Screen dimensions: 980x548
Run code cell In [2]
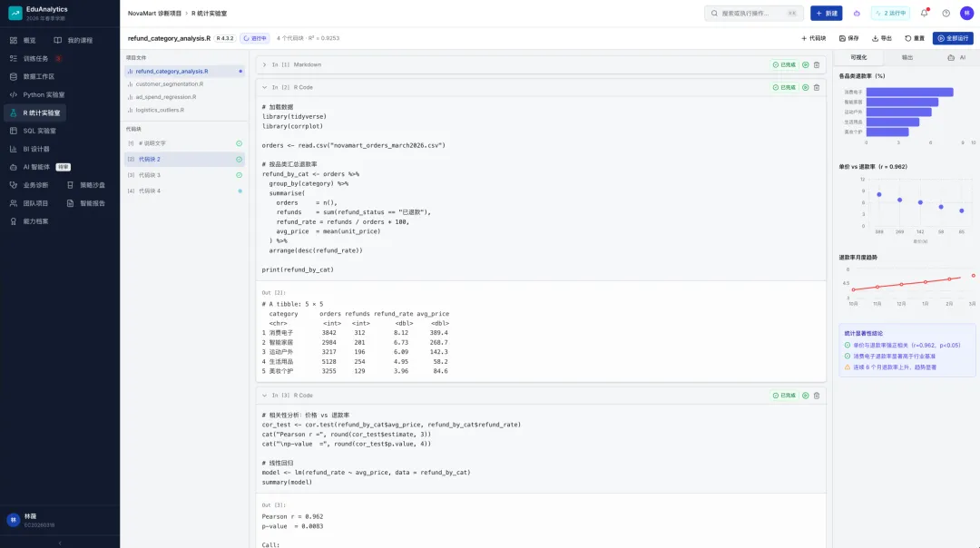click(805, 87)
